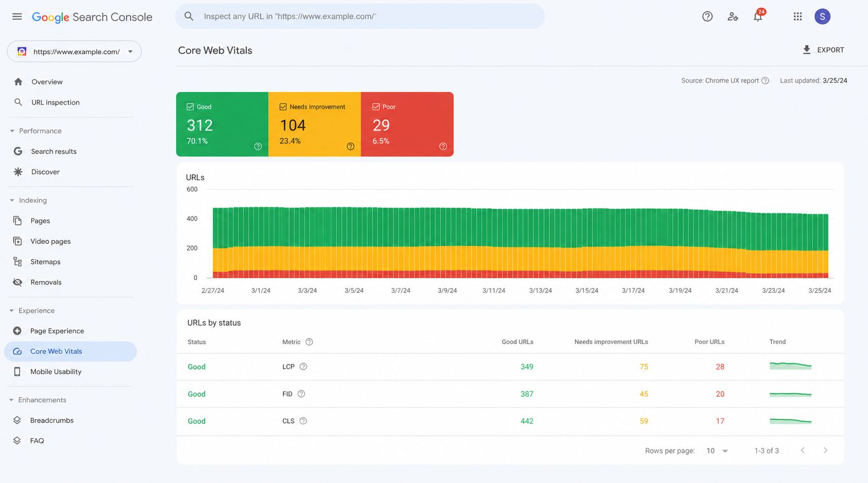Click the URL inspection magnifier icon
The width and height of the screenshot is (868, 483).
(18, 102)
